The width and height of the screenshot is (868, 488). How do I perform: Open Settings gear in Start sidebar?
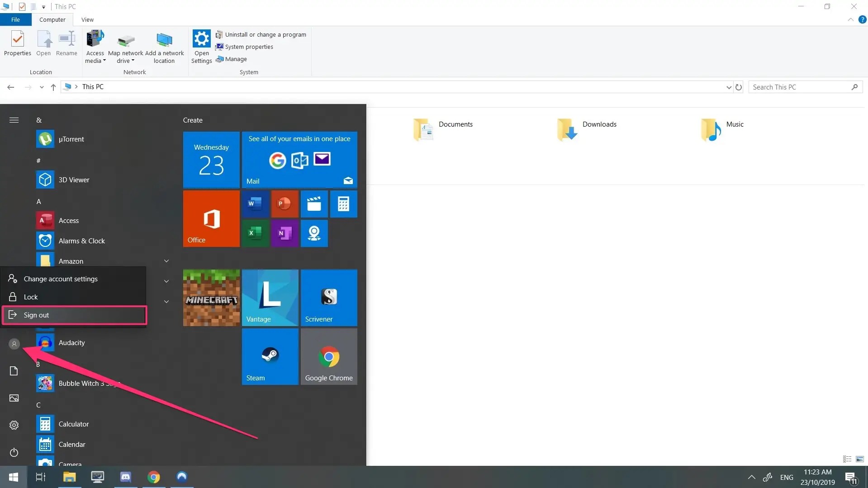click(x=14, y=425)
